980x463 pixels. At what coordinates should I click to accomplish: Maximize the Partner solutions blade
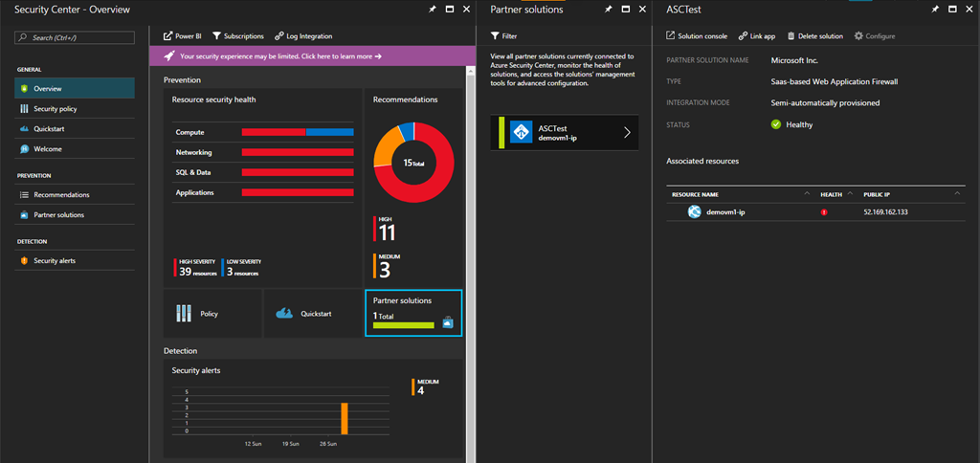tap(626, 10)
